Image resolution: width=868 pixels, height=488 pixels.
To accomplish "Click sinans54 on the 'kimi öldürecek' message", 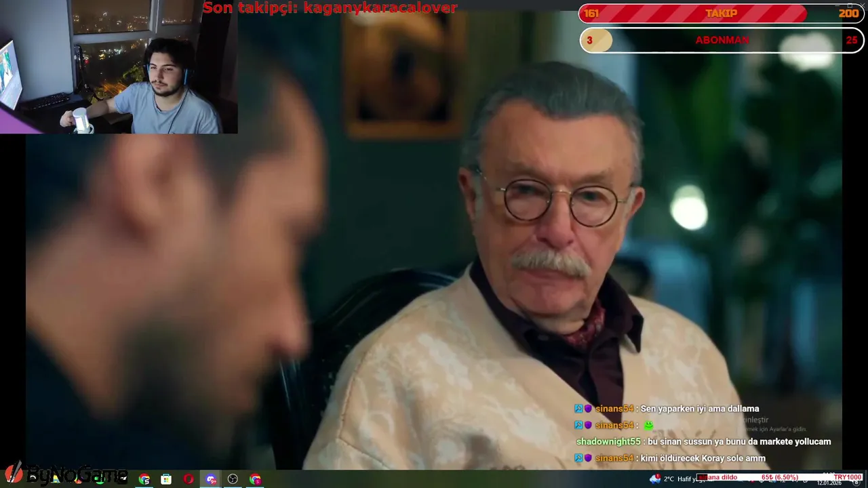I will point(614,458).
